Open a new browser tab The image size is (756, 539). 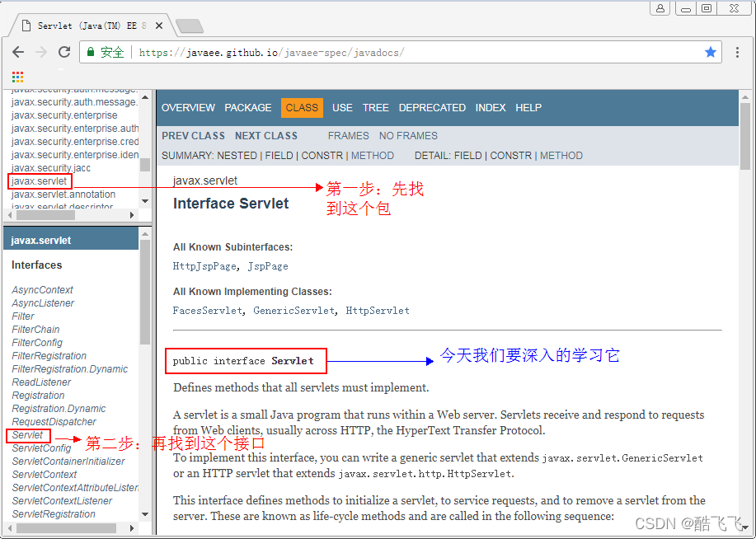(x=190, y=26)
